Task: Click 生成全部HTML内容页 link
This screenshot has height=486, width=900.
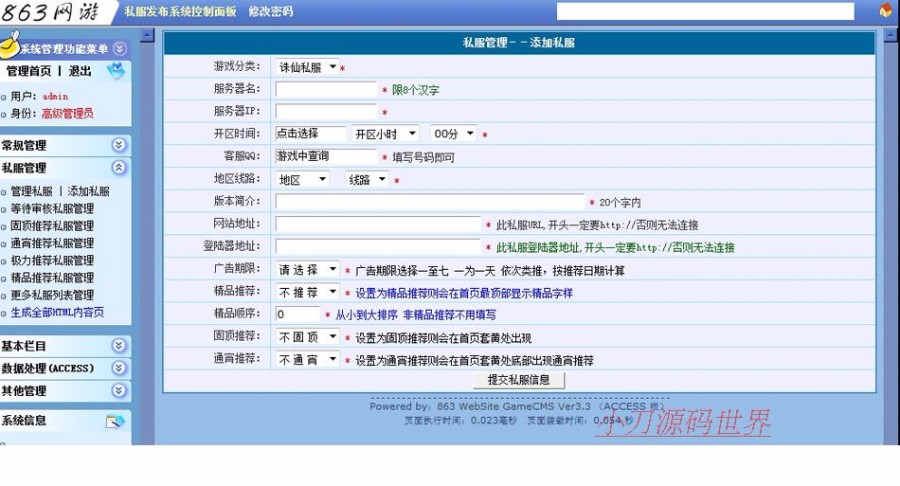Action: pos(57,312)
